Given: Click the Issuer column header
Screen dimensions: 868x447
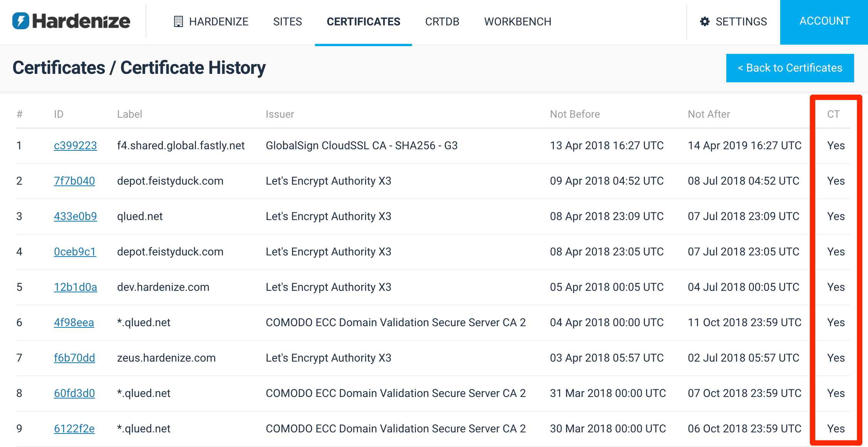Looking at the screenshot, I should tap(280, 114).
